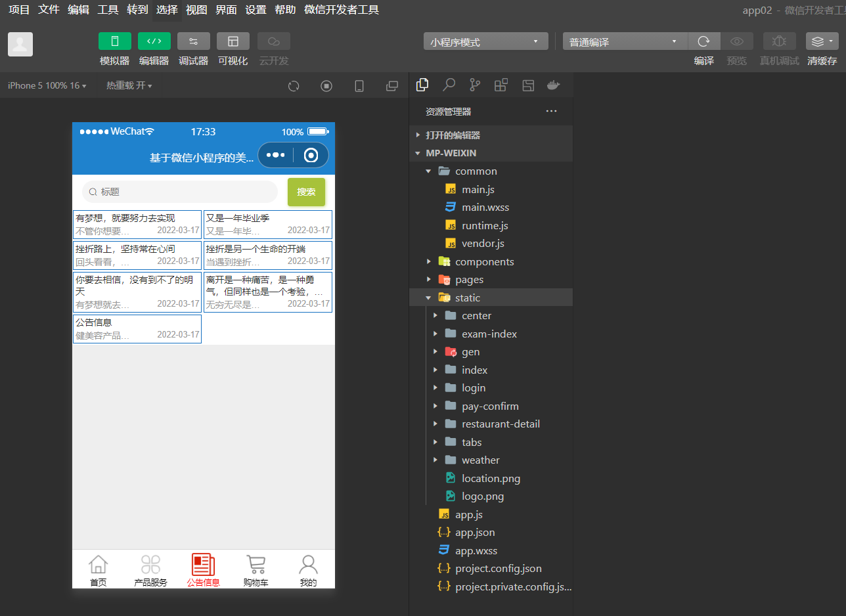This screenshot has width=846, height=616.
Task: Collapse the MP-WEIXIN root folder
Action: tap(491, 153)
